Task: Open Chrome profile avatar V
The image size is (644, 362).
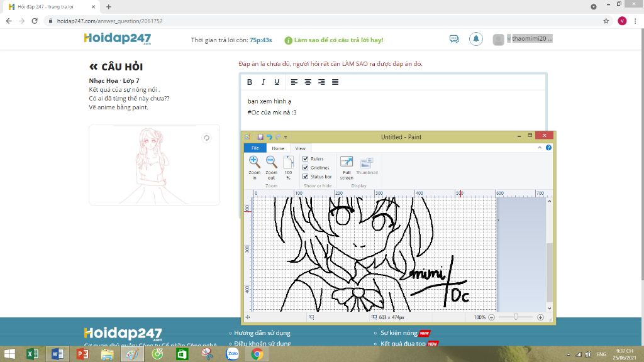Action: pos(622,21)
